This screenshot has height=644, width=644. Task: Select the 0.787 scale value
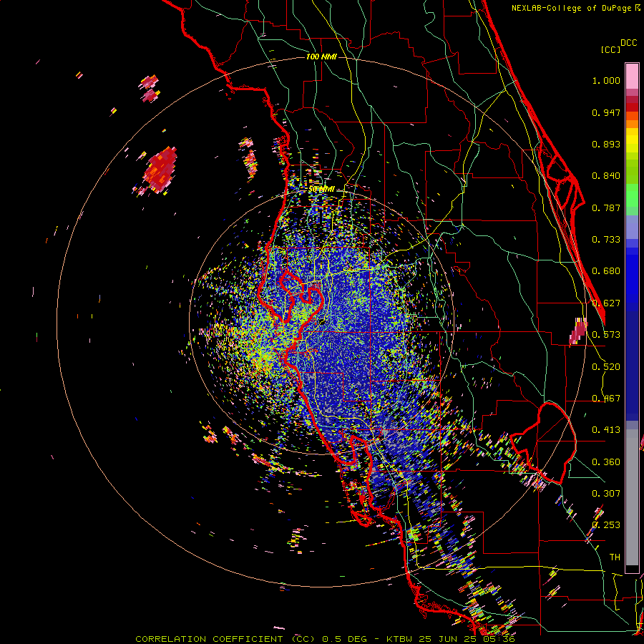pyautogui.click(x=606, y=208)
